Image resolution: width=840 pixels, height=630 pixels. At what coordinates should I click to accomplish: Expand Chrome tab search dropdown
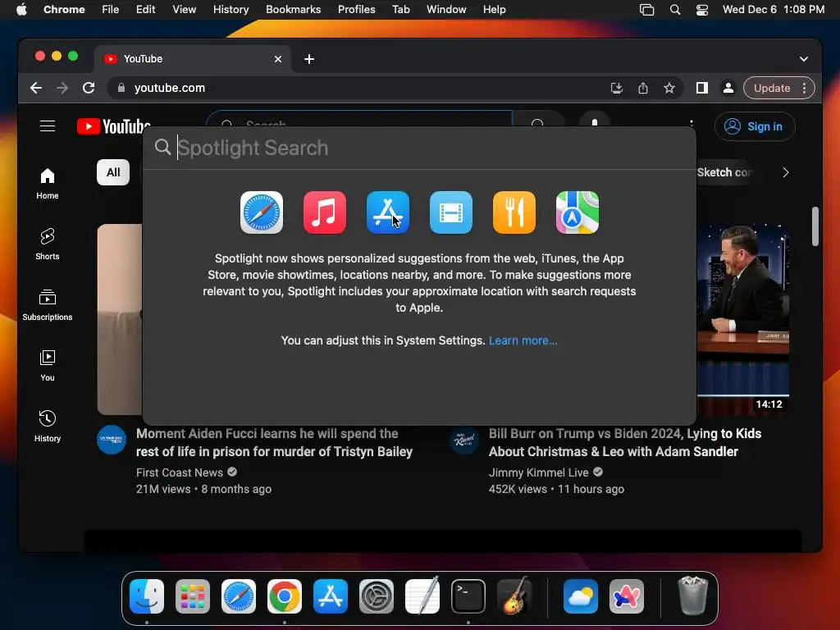[x=804, y=59]
